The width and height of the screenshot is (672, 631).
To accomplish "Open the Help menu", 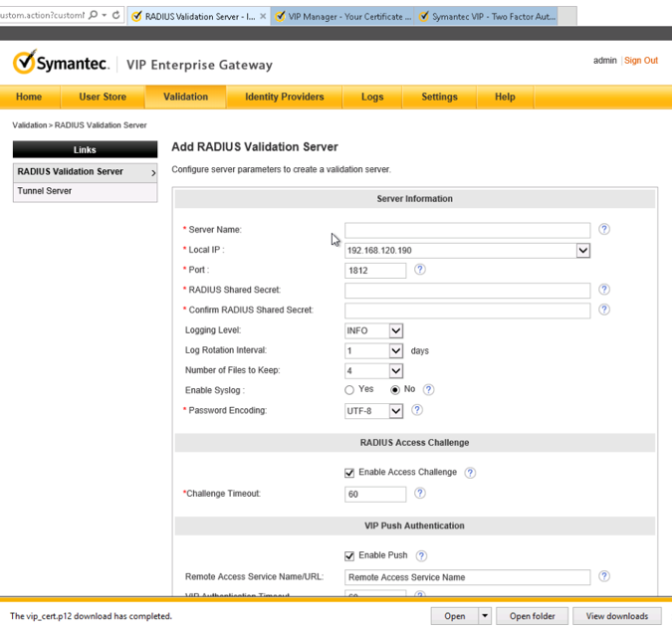I will pos(505,97).
